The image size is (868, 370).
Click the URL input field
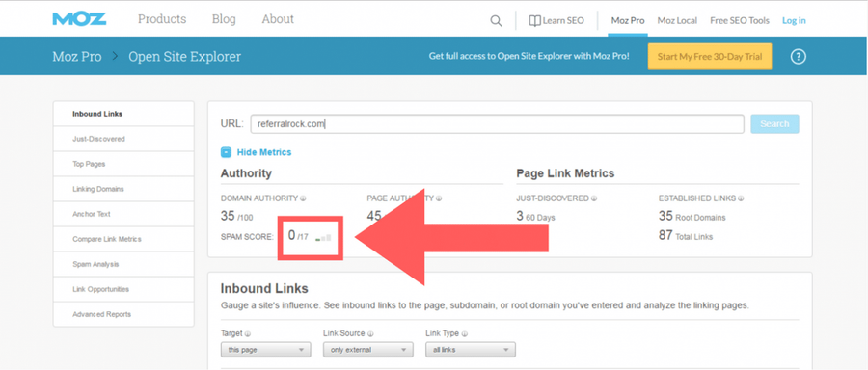click(x=497, y=124)
